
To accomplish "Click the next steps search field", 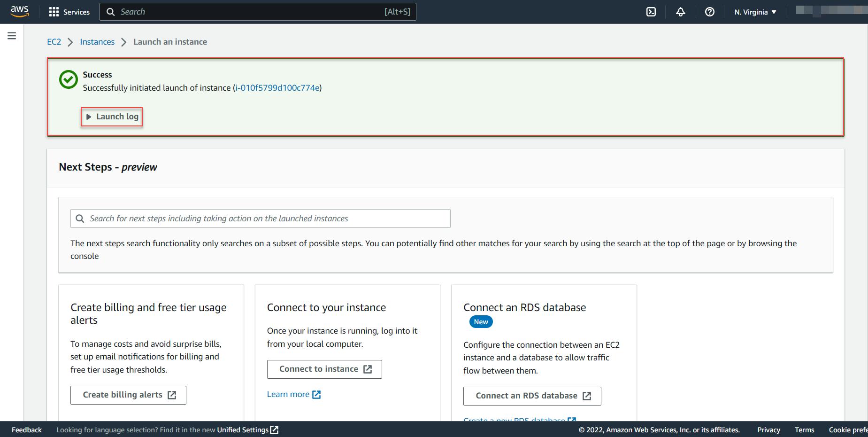I will [261, 218].
